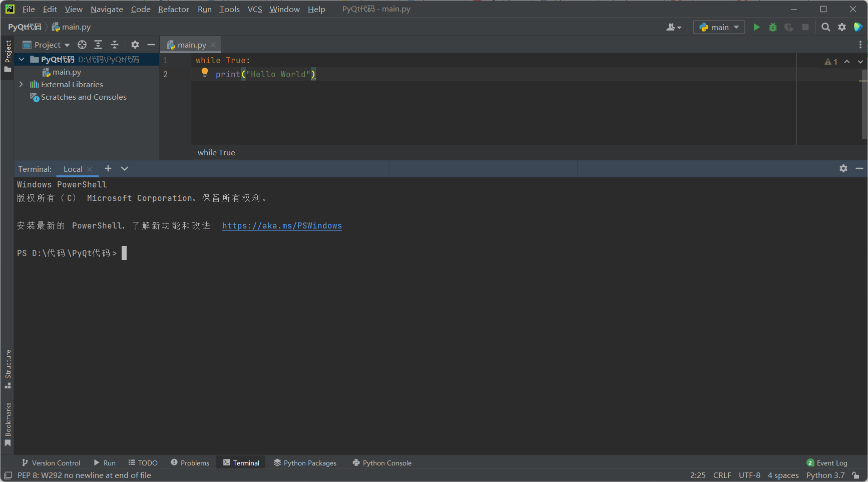Click the stop process square icon
This screenshot has width=868, height=482.
(805, 27)
